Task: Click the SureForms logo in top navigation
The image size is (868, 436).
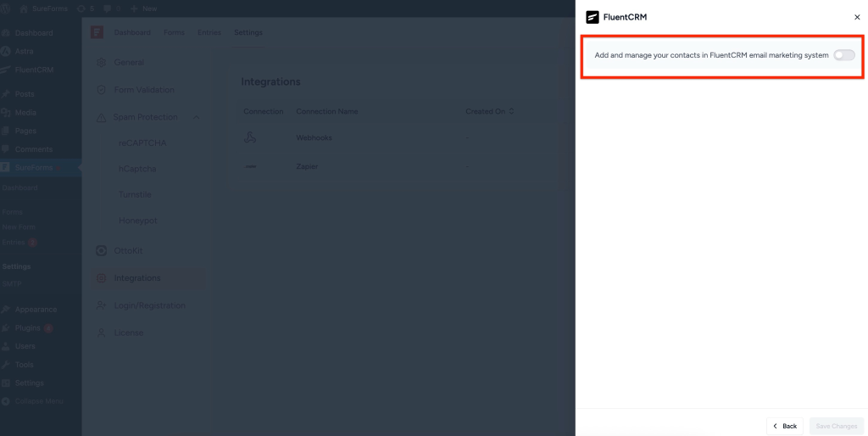Action: pos(97,32)
